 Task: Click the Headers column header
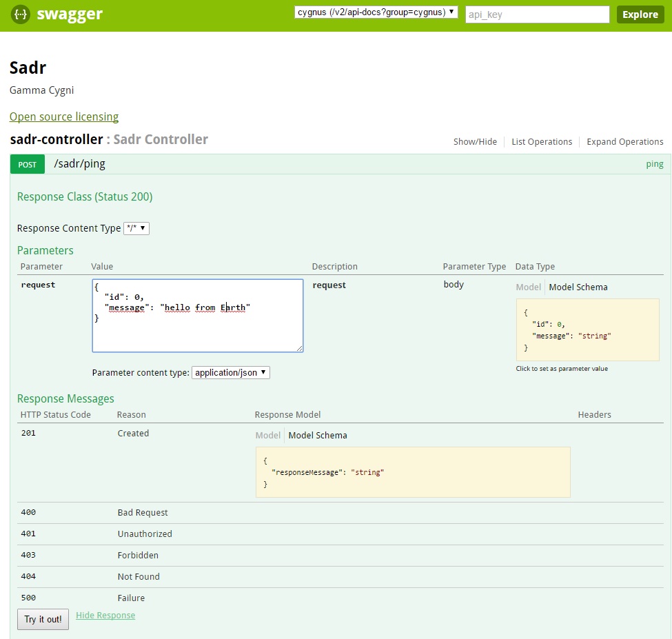tap(594, 415)
